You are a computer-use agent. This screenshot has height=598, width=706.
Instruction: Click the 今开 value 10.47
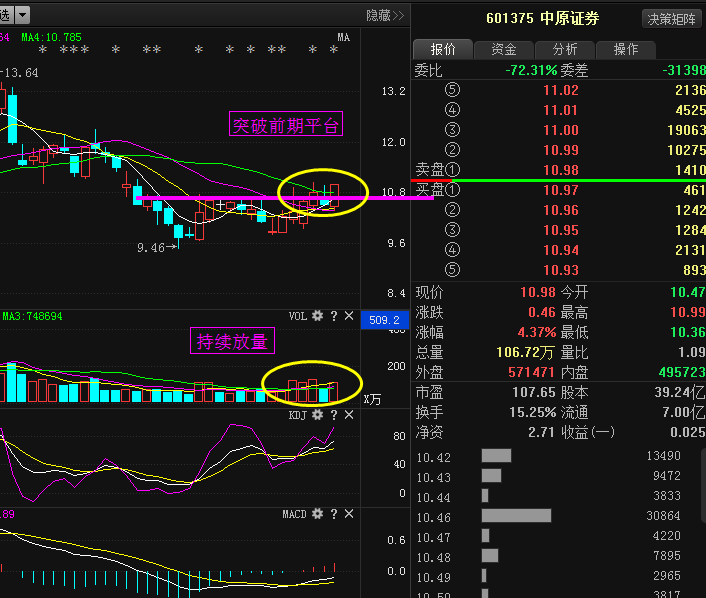click(688, 292)
